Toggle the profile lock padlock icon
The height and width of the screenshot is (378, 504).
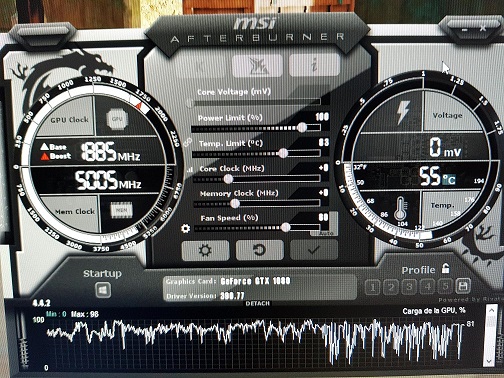(445, 268)
